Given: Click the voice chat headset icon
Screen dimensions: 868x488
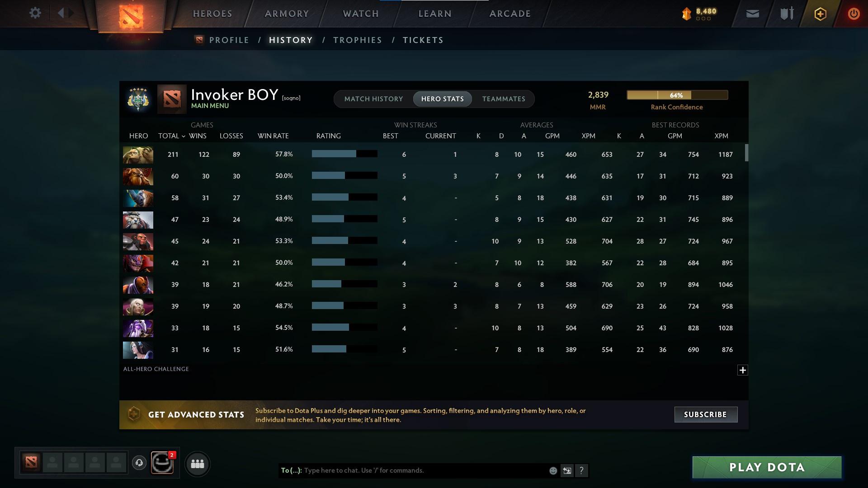Looking at the screenshot, I should 139,464.
